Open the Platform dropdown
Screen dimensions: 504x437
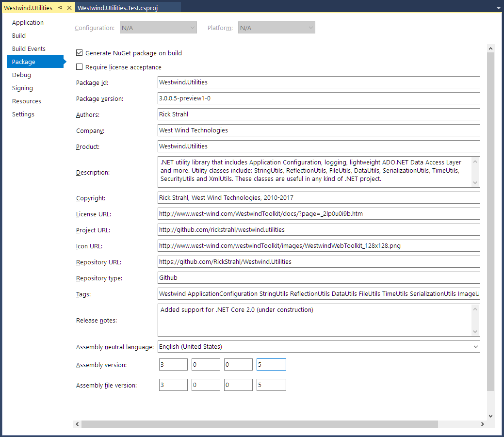tap(276, 28)
